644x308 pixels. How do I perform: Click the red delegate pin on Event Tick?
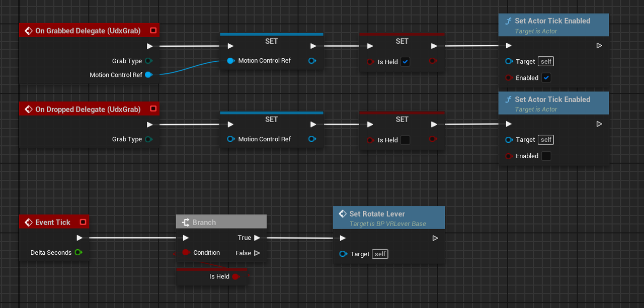(83, 222)
